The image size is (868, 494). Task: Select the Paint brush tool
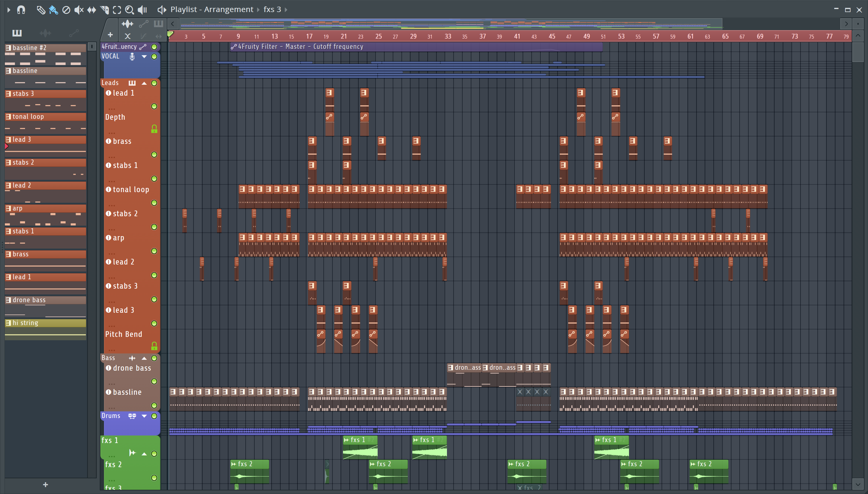tap(53, 10)
